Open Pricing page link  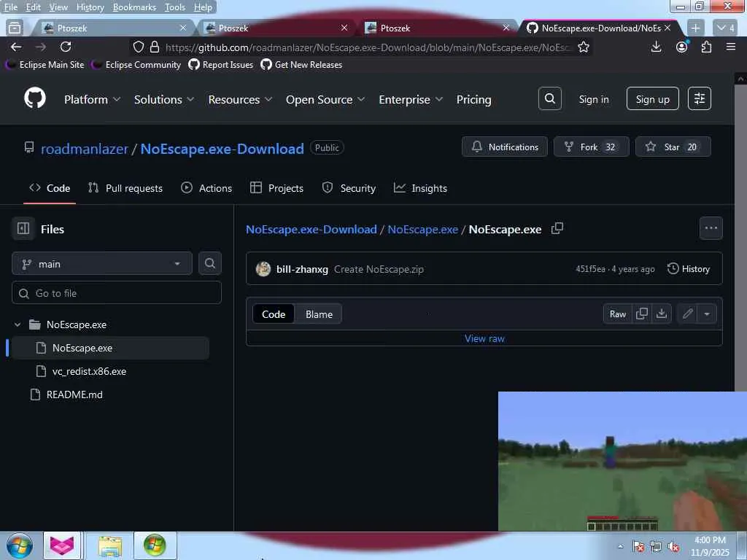[473, 99]
